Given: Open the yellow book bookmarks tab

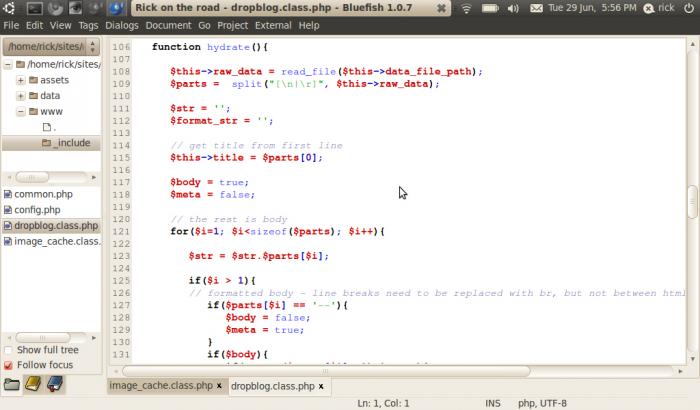Looking at the screenshot, I should (33, 384).
